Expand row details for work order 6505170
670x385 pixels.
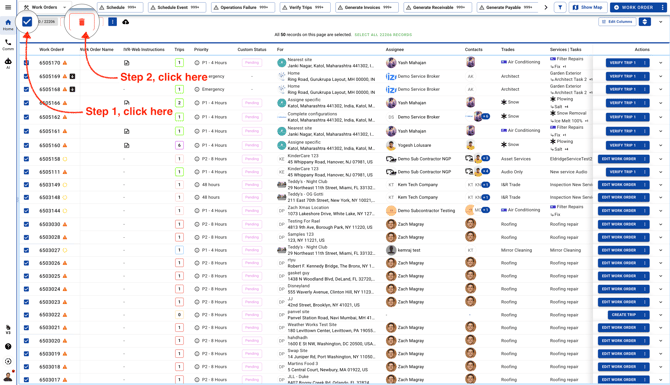(x=661, y=63)
